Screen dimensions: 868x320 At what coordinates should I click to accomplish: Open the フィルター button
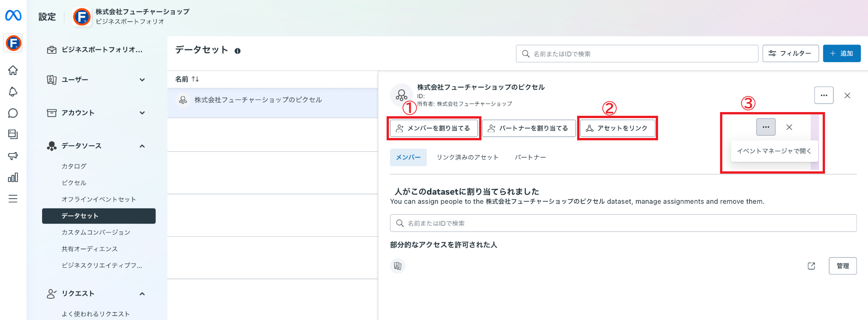[790, 54]
